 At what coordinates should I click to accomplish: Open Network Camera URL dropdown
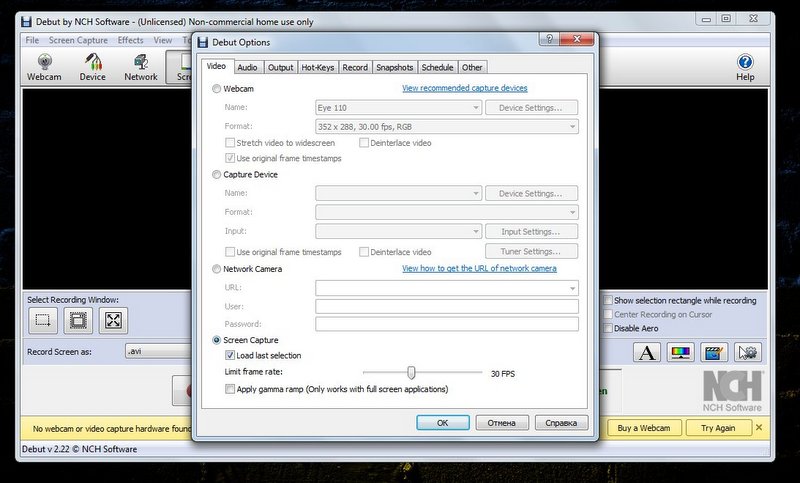click(x=447, y=288)
